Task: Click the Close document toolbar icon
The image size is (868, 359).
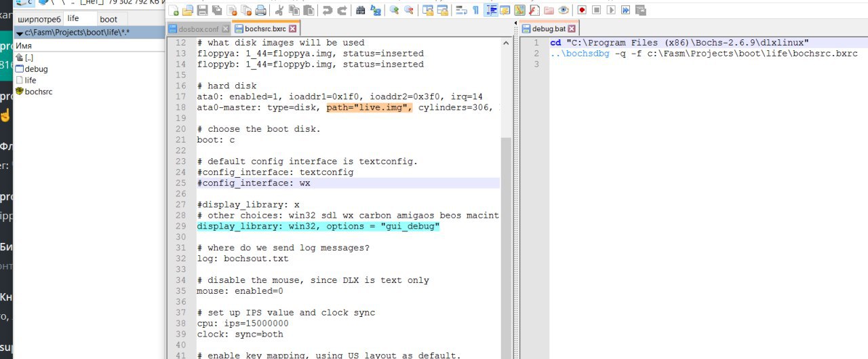Action: pyautogui.click(x=231, y=10)
